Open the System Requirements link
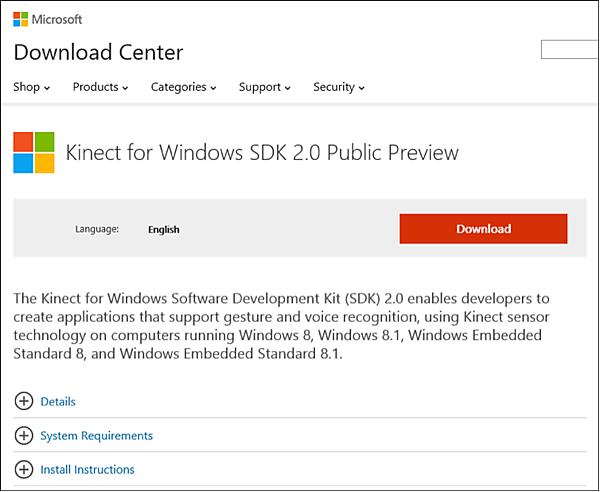Image resolution: width=600 pixels, height=492 pixels. point(96,436)
